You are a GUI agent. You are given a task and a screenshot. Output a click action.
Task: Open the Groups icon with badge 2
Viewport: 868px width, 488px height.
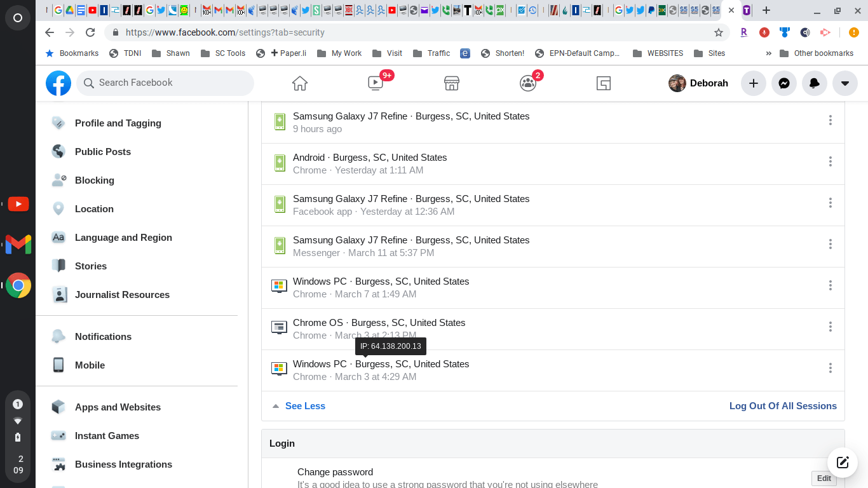click(x=527, y=83)
